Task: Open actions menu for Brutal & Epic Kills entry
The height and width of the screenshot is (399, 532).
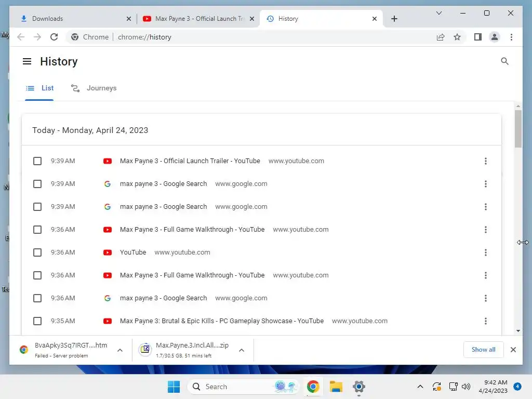Action: click(x=486, y=321)
